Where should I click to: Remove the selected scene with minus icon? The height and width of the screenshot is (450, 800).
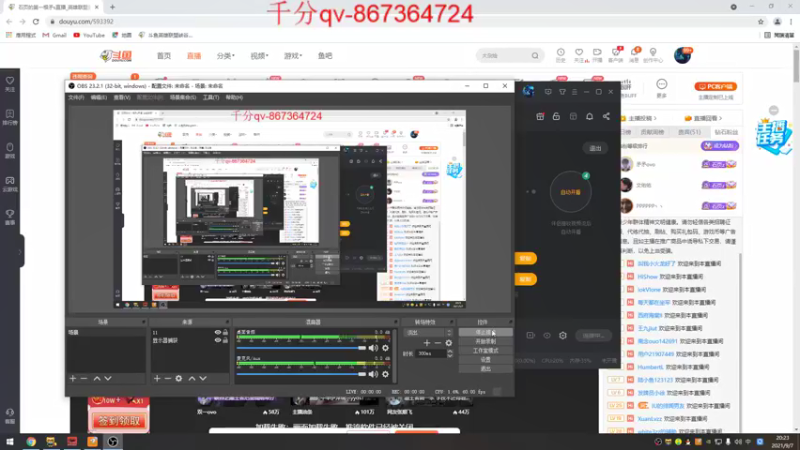(x=84, y=379)
